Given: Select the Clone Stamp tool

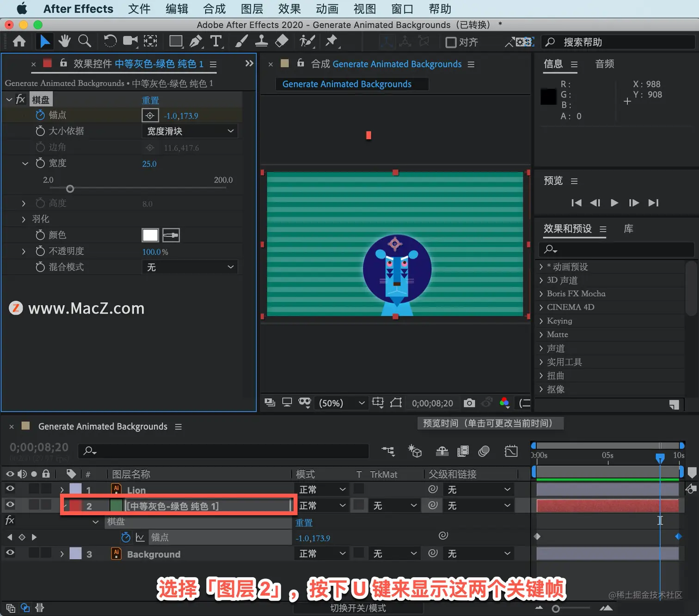Looking at the screenshot, I should coord(261,42).
